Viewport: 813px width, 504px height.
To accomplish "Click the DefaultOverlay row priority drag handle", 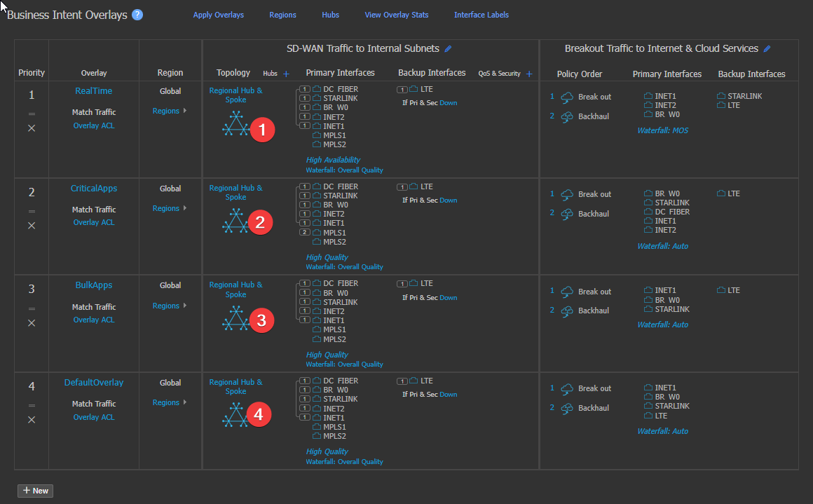I will tap(32, 405).
